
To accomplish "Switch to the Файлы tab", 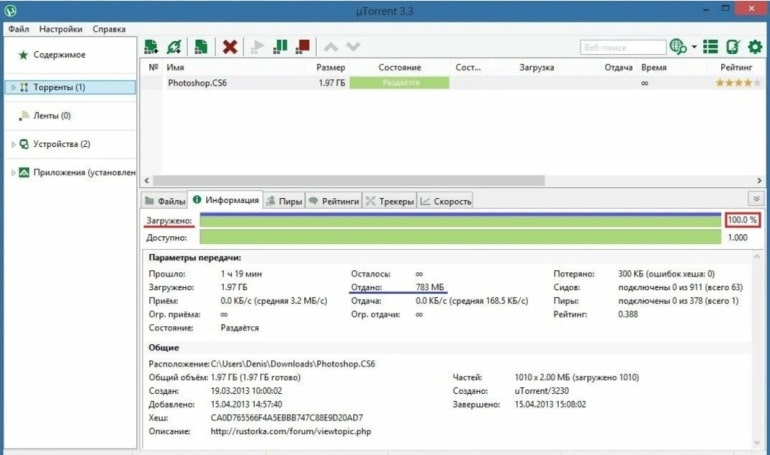I will point(165,201).
